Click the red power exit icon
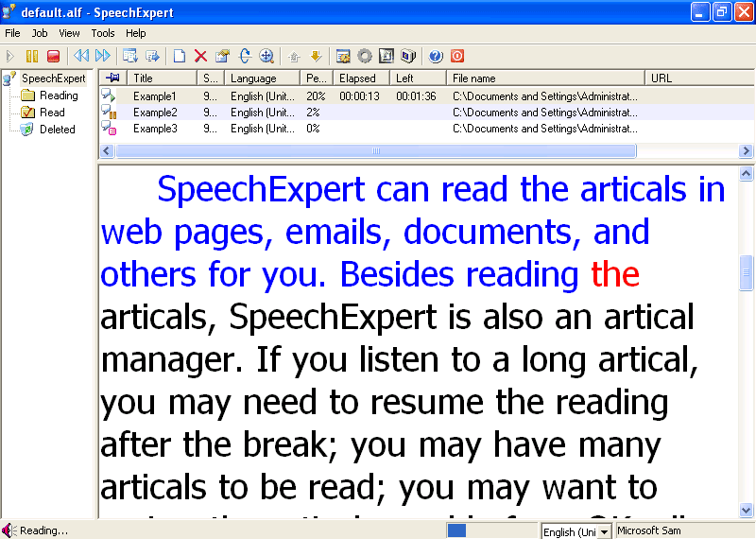Image resolution: width=756 pixels, height=539 pixels. 457,56
